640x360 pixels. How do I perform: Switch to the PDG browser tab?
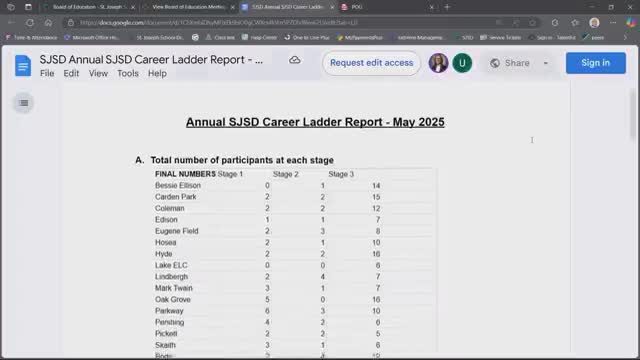[388, 7]
